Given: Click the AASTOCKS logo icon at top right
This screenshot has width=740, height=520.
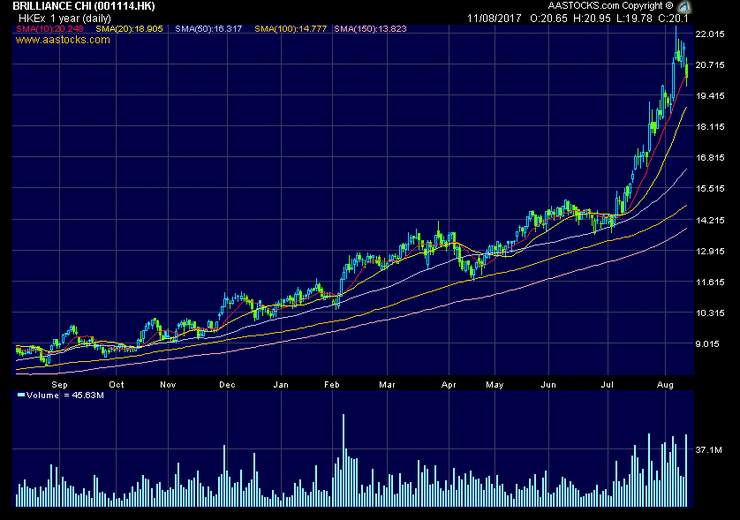Looking at the screenshot, I should [x=684, y=7].
